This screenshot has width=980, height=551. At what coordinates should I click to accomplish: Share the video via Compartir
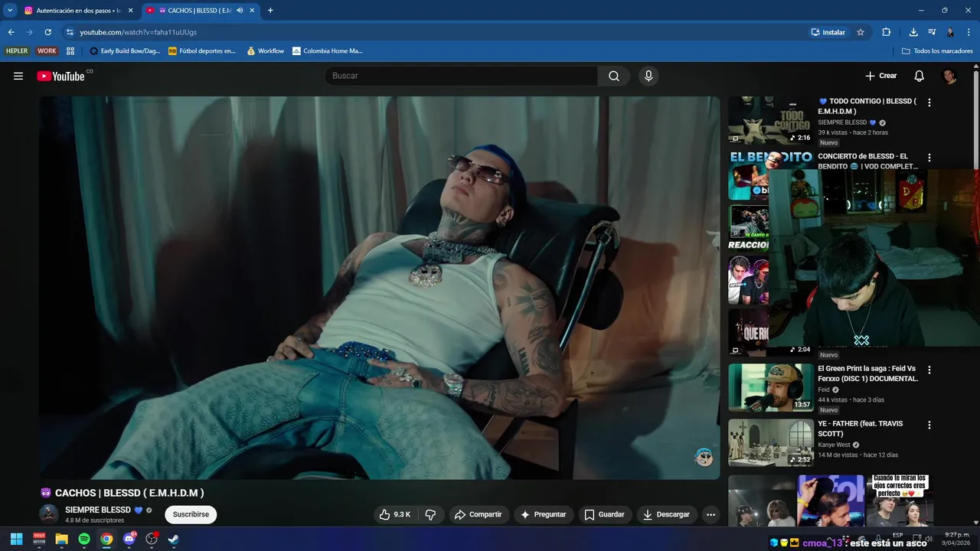click(479, 514)
